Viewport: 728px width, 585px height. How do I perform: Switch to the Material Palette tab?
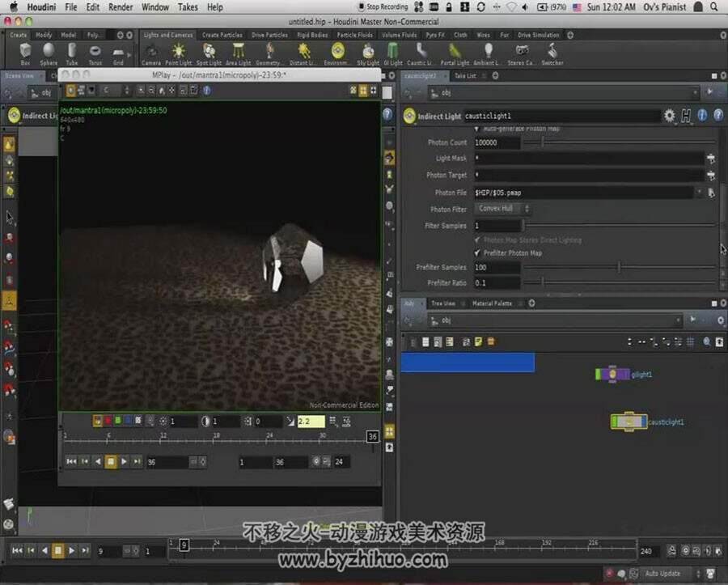click(492, 303)
